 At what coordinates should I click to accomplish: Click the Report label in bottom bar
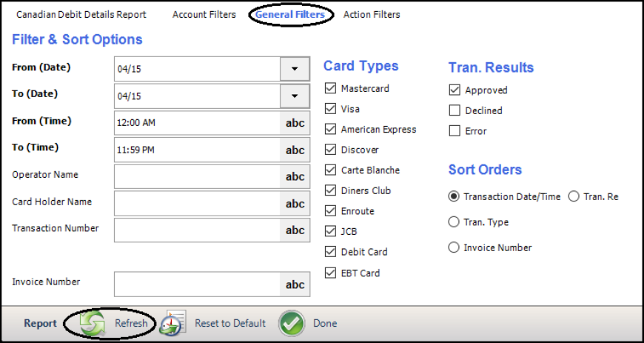(40, 323)
